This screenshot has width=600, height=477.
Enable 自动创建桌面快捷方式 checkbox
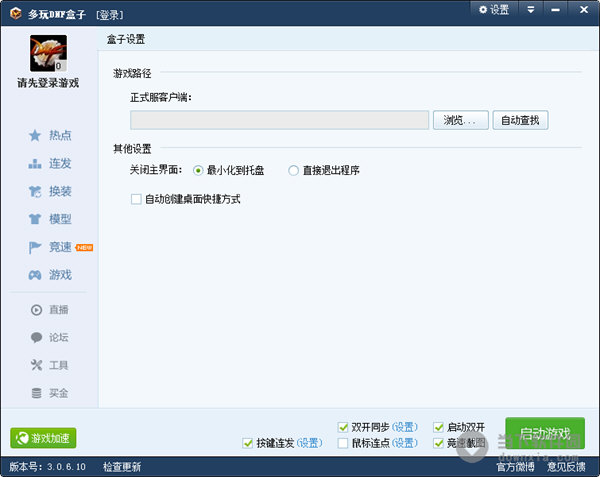[136, 199]
